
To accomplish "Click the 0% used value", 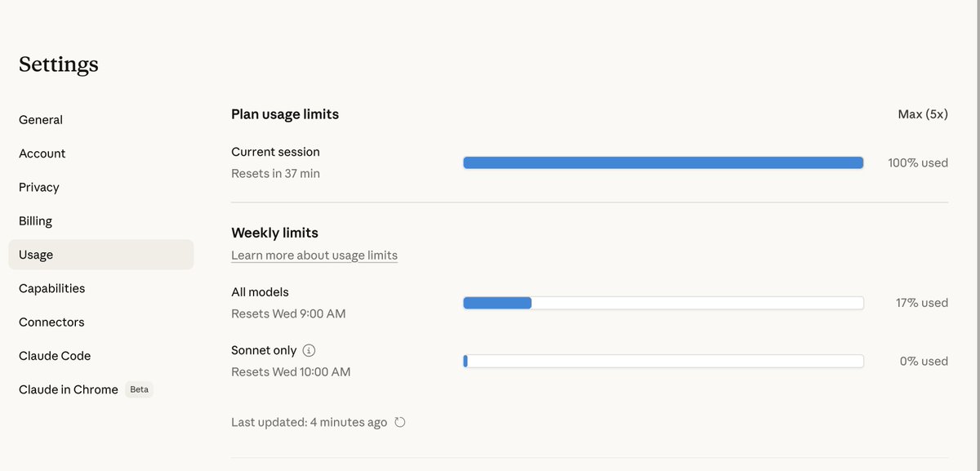I will [924, 361].
